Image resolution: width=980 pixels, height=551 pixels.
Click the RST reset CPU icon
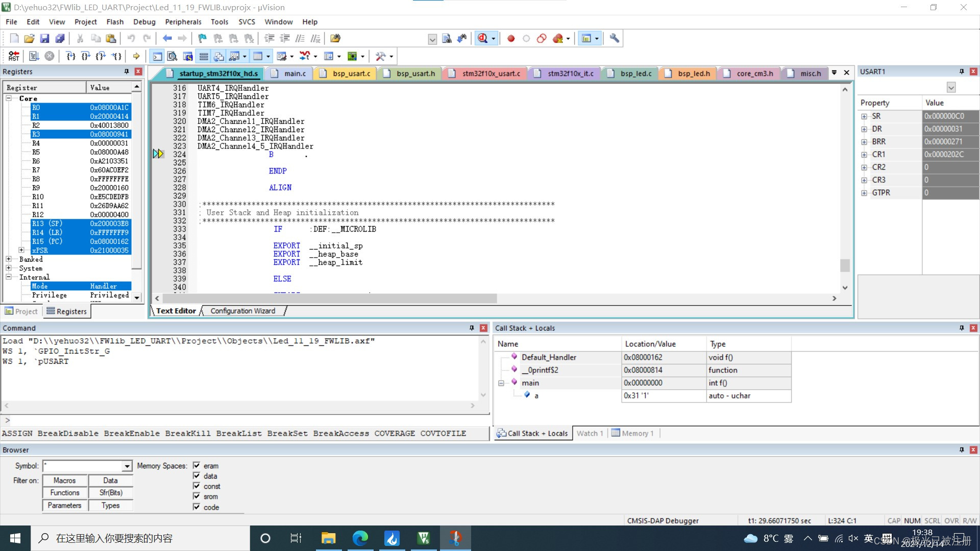pyautogui.click(x=14, y=56)
